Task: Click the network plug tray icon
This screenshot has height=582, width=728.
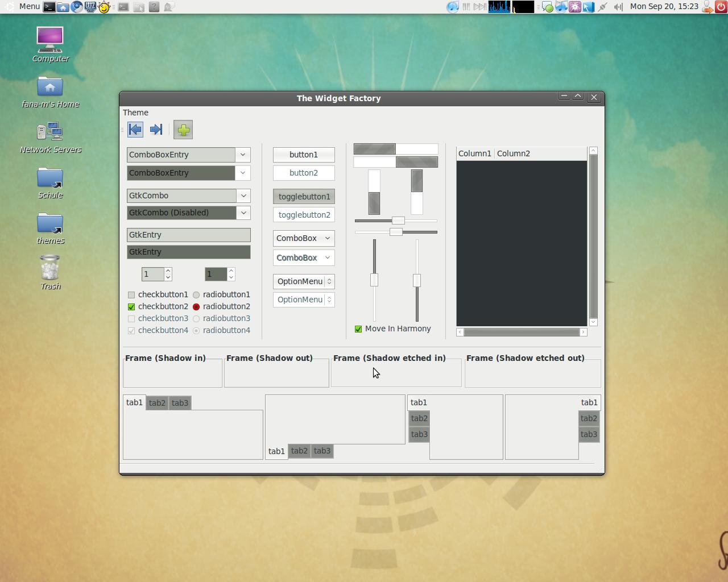Action: [x=603, y=7]
